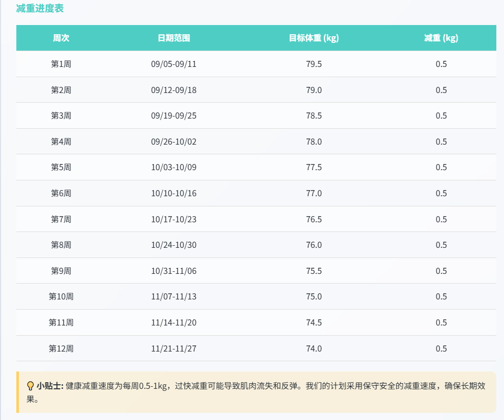
Task: Click target weight 77.0
Action: coord(314,193)
